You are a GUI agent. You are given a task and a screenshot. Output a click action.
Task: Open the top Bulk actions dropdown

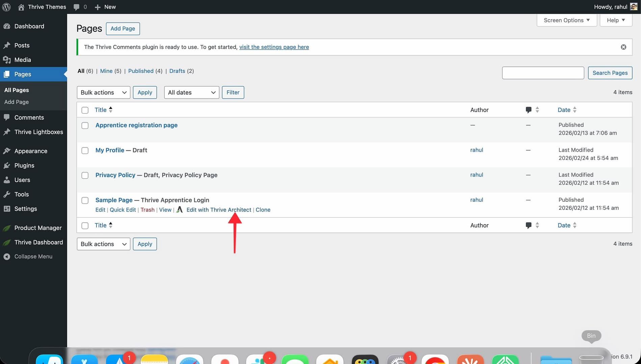point(103,92)
